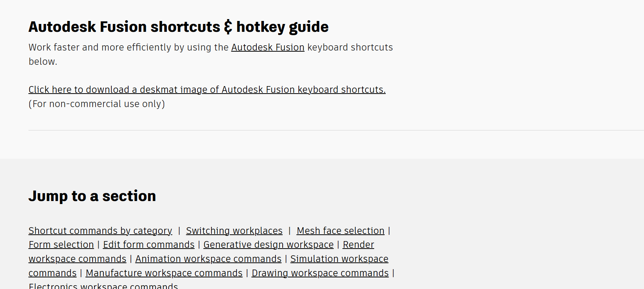Viewport: 644px width, 289px height.
Task: Click the horizontal divider under the intro
Action: click(x=336, y=130)
